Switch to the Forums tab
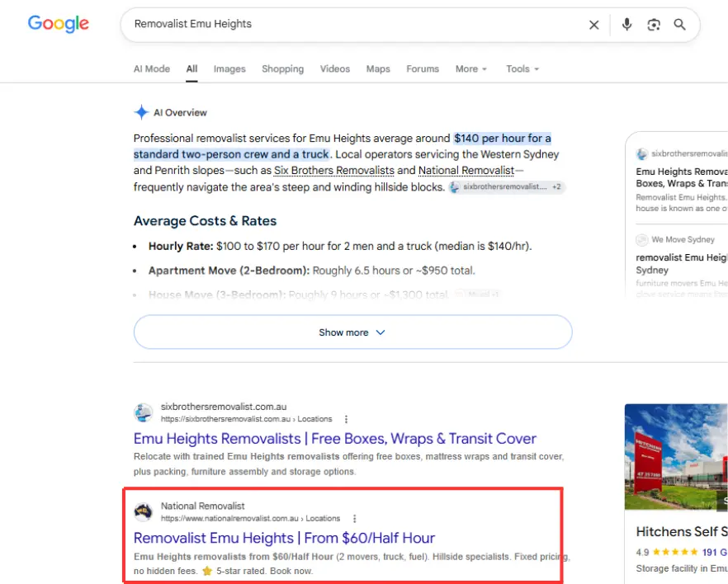Viewport: 728px width, 584px height. coord(423,68)
